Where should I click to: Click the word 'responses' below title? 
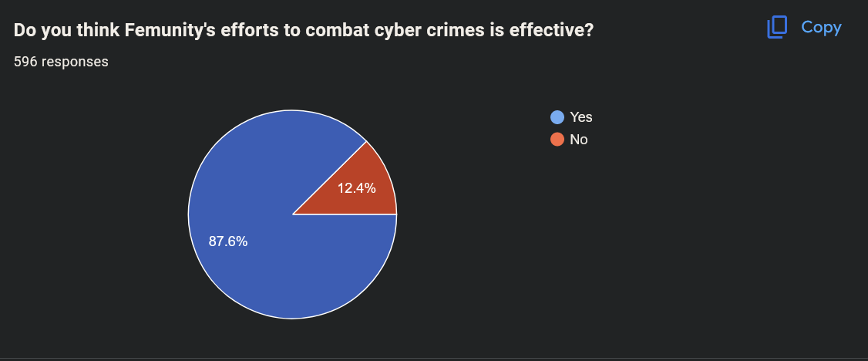(x=75, y=62)
